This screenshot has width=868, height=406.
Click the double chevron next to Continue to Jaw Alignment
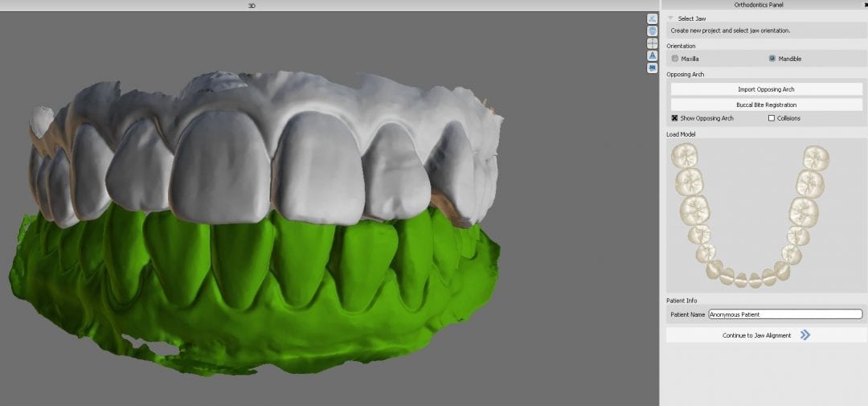point(805,335)
